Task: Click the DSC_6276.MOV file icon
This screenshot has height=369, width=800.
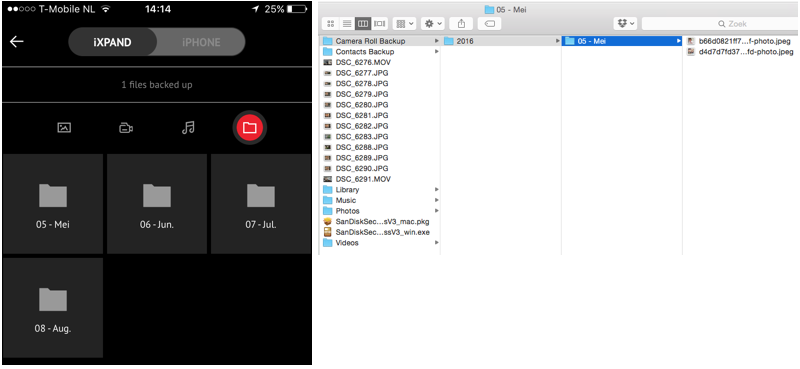Action: (x=328, y=62)
